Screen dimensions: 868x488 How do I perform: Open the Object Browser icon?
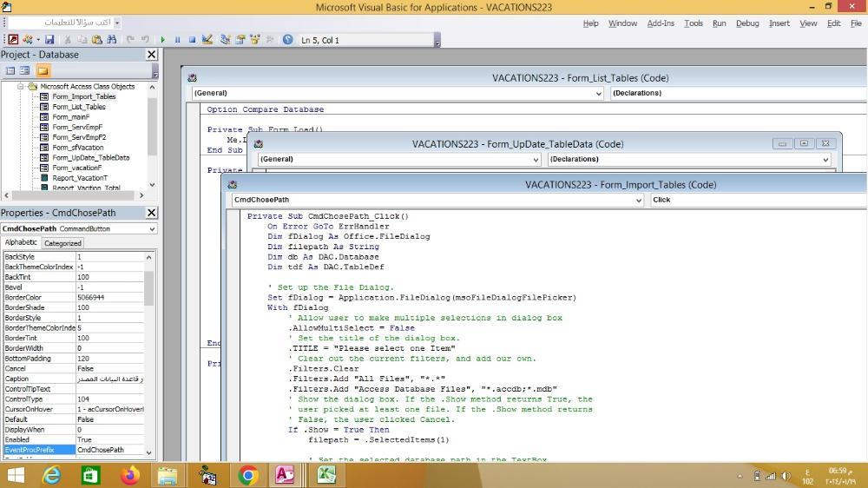click(255, 39)
